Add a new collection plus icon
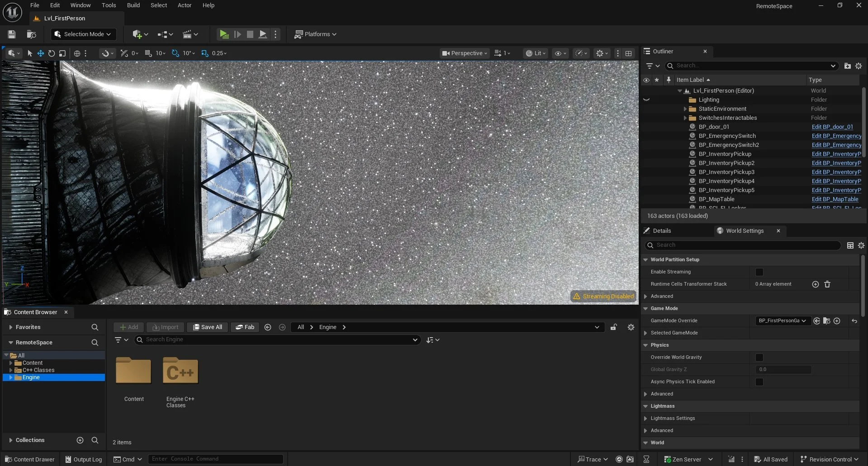 [x=80, y=440]
